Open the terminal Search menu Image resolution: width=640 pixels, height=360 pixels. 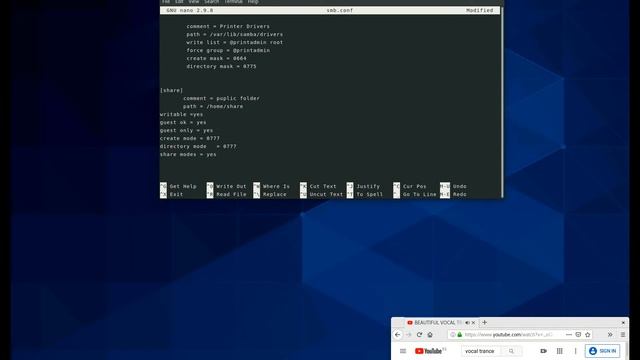[211, 2]
